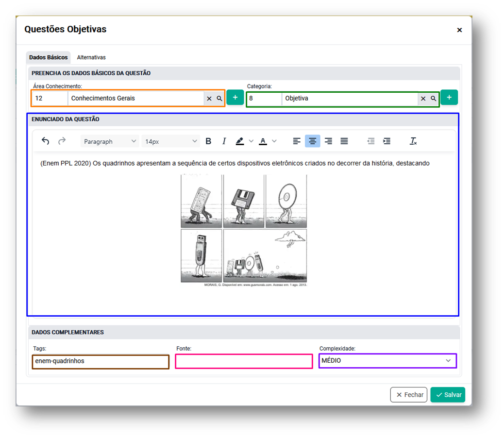Select the Dados Básicos tab
The image size is (504, 438).
48,57
